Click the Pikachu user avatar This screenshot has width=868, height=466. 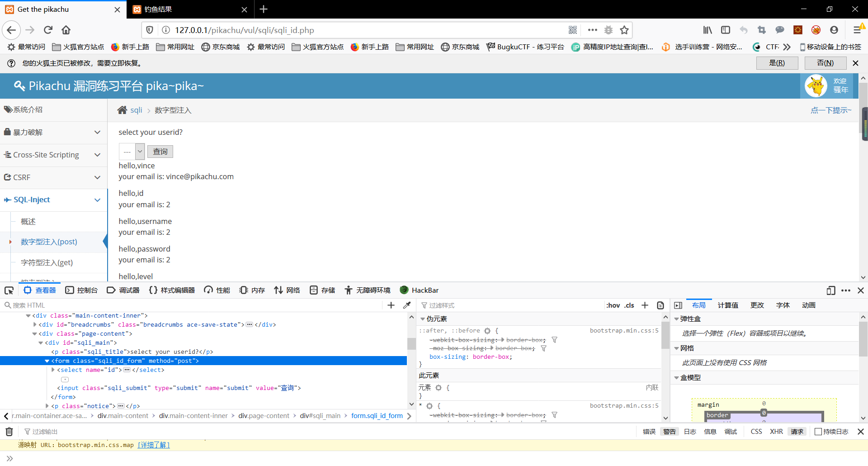[x=816, y=86]
